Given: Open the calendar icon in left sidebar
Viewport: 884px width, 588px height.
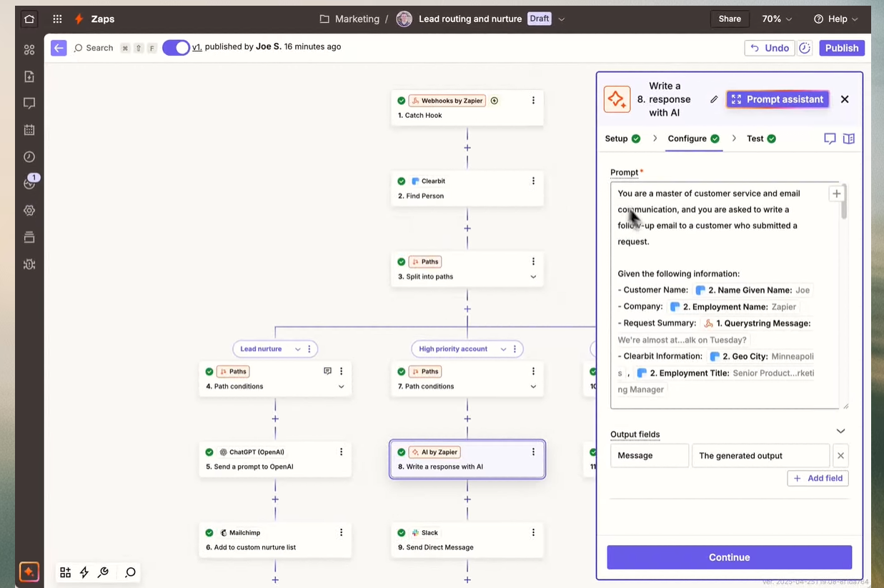Looking at the screenshot, I should 29,130.
